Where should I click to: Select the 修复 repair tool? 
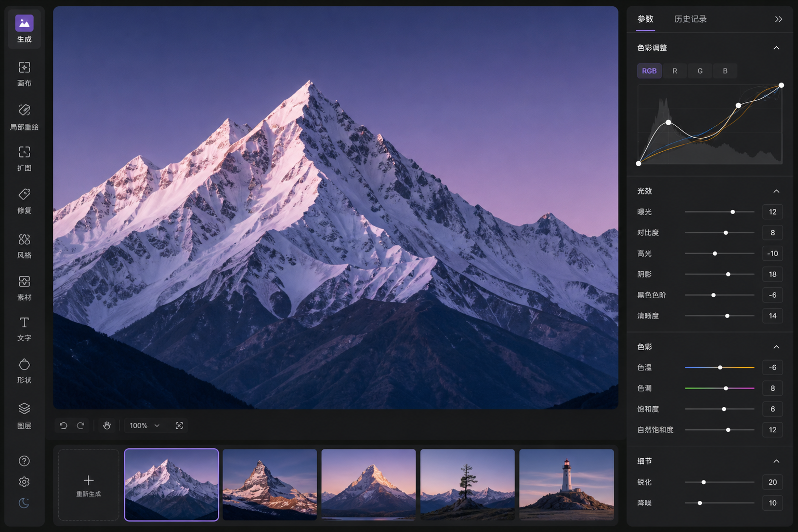(24, 201)
